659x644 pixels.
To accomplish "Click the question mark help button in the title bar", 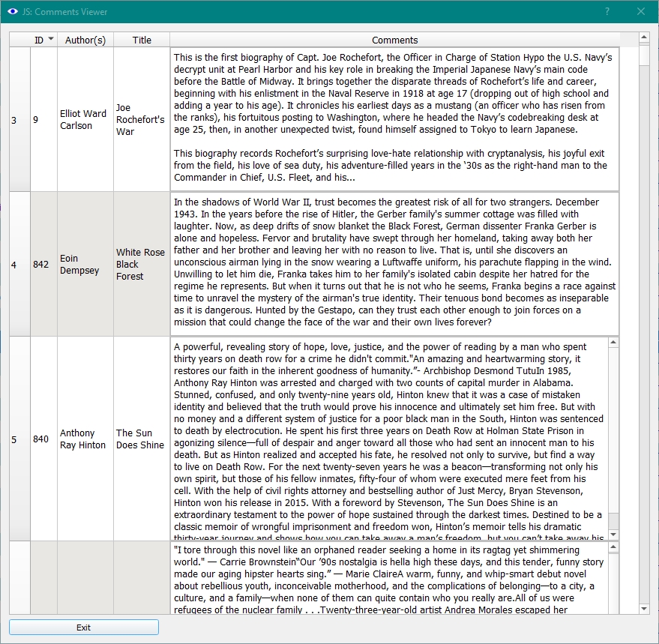I will tap(607, 11).
